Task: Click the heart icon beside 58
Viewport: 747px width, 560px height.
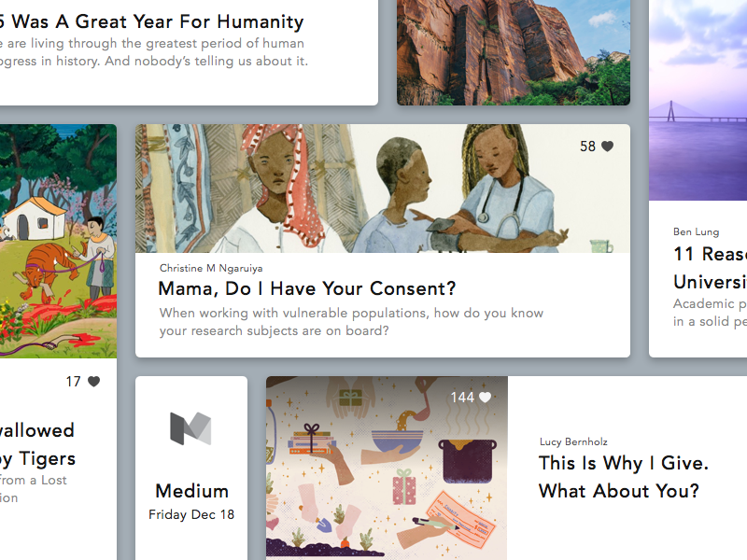Action: pyautogui.click(x=608, y=147)
